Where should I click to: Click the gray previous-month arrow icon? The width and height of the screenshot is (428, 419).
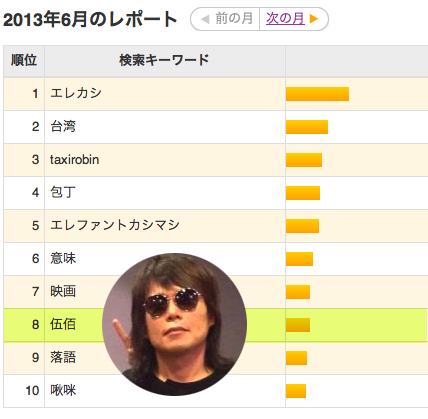205,19
